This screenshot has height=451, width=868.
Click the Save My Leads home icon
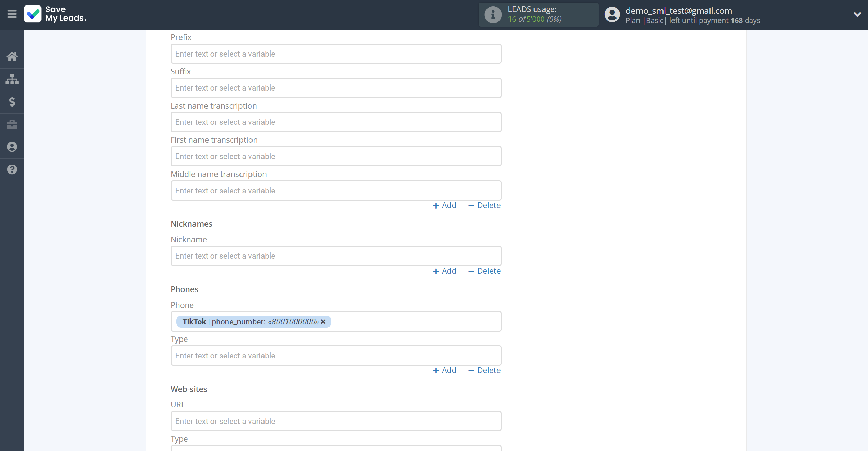tap(12, 56)
